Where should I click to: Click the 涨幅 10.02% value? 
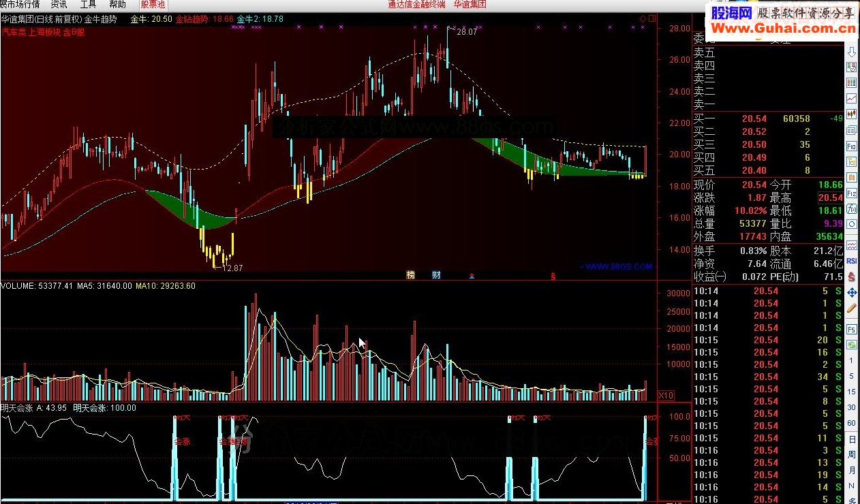tap(751, 211)
